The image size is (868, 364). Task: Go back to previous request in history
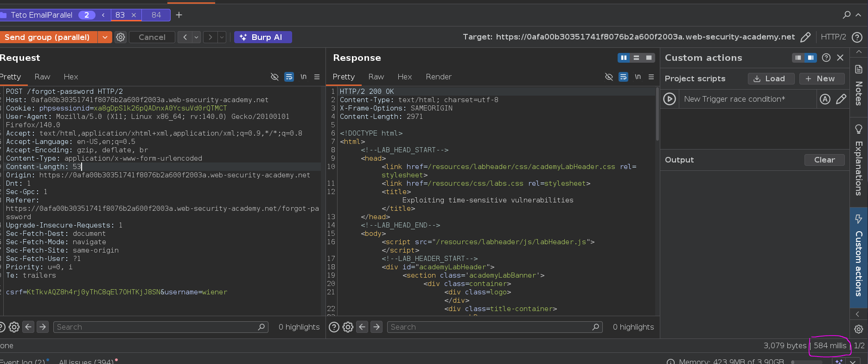185,37
